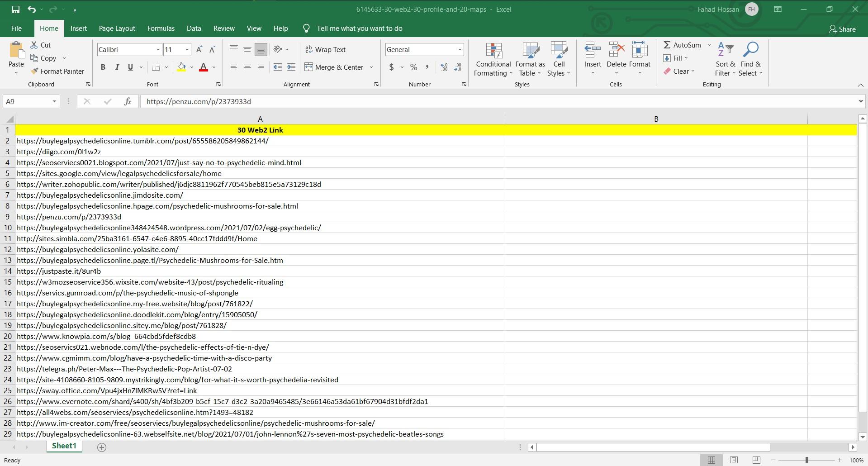The width and height of the screenshot is (868, 466).
Task: Click the AutoSum sigma icon
Action: [667, 45]
